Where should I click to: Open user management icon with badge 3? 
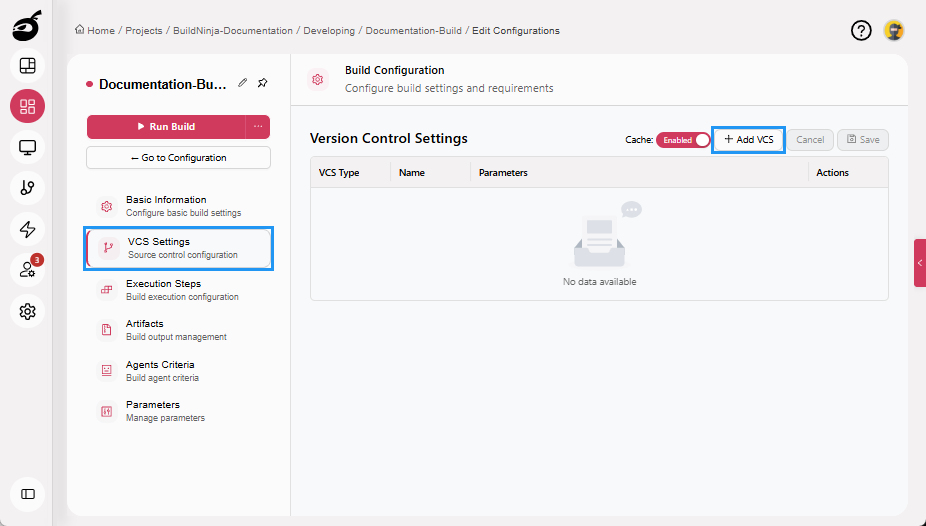[x=27, y=270]
